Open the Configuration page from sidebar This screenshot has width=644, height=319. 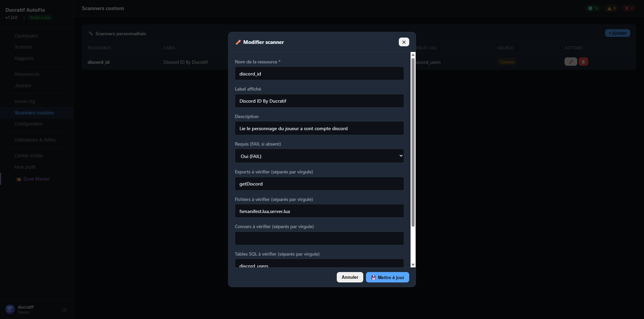29,123
